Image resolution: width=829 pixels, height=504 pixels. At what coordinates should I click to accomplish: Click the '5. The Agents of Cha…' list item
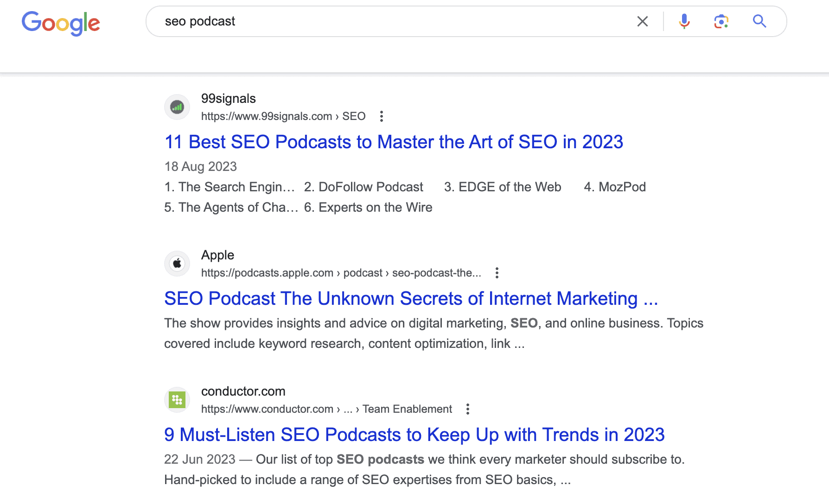231,207
